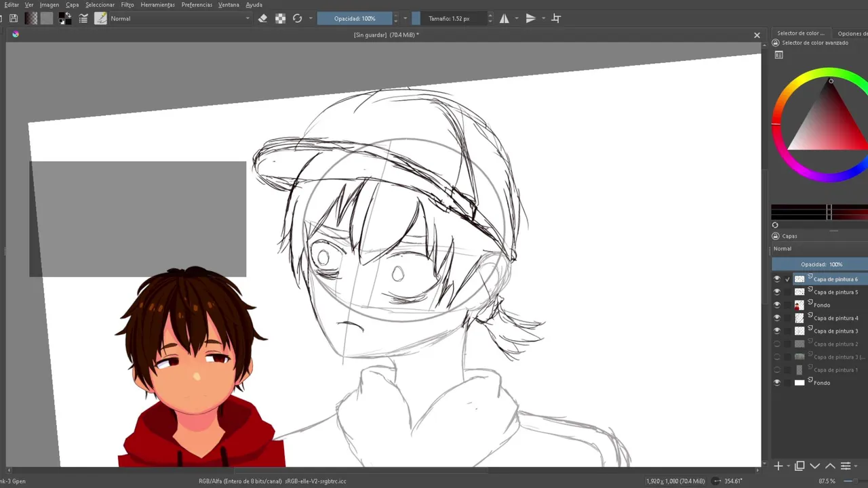Open the brush settings editor
868x488 pixels.
coord(83,18)
